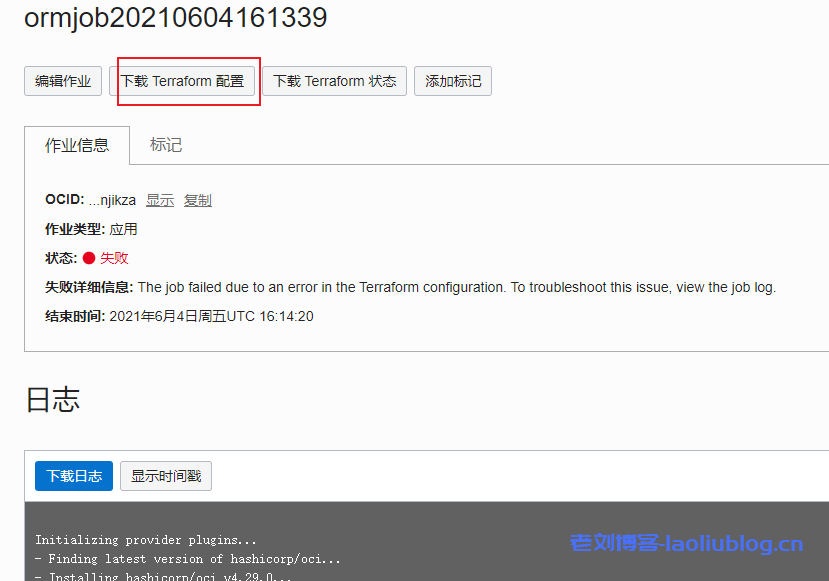Click the 日志 section heading
The width and height of the screenshot is (829, 581).
53,399
